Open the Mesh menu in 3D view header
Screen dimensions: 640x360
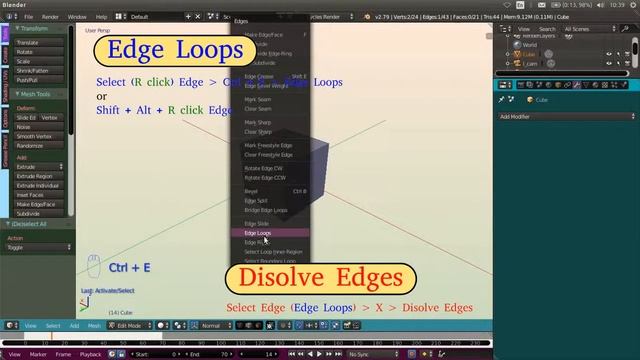point(94,325)
